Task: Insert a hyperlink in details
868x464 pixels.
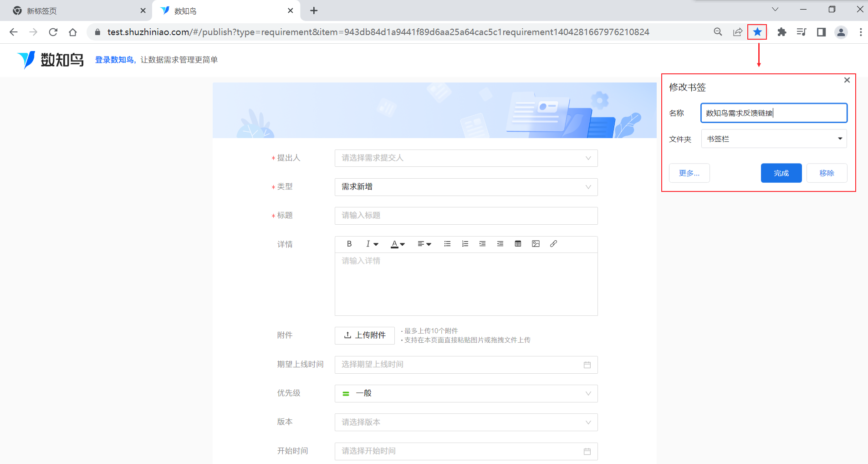Action: point(553,244)
